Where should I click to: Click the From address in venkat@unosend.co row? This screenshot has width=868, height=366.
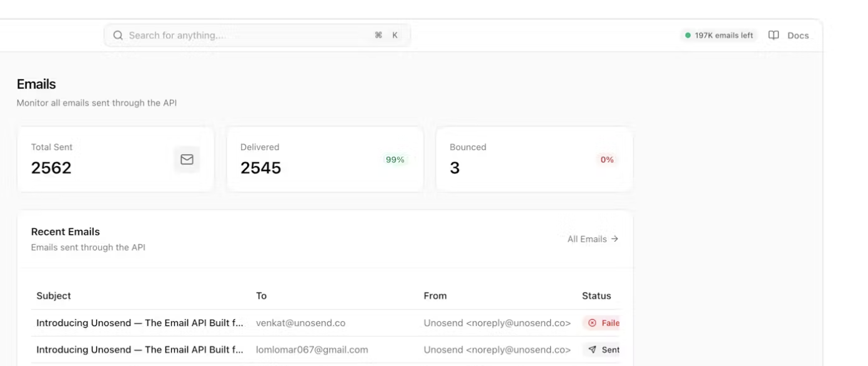coord(497,323)
